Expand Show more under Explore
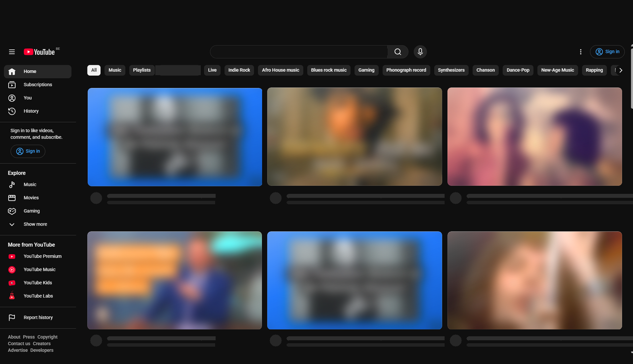633x364 pixels. point(38,224)
